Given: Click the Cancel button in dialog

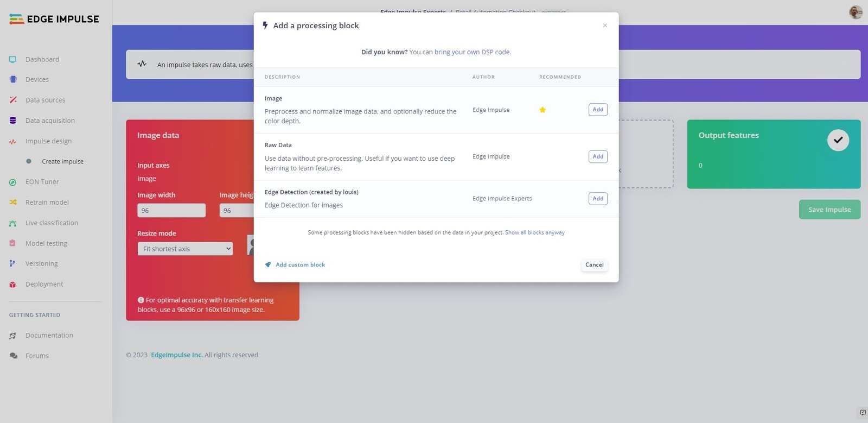Looking at the screenshot, I should [x=594, y=265].
